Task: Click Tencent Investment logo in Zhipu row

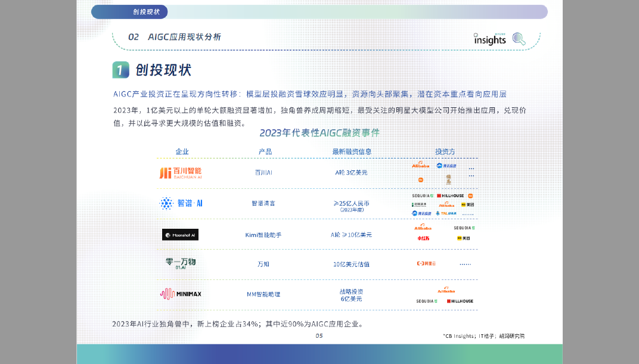Action: 421,213
